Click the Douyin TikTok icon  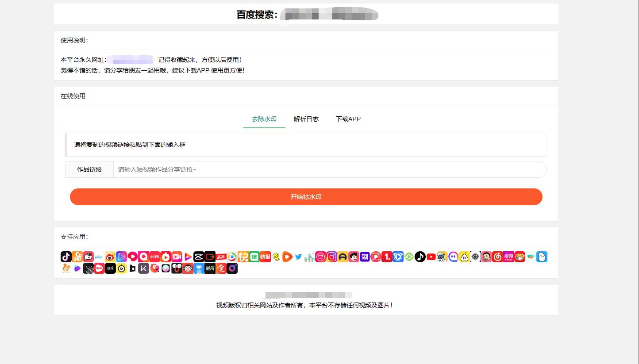(66, 257)
